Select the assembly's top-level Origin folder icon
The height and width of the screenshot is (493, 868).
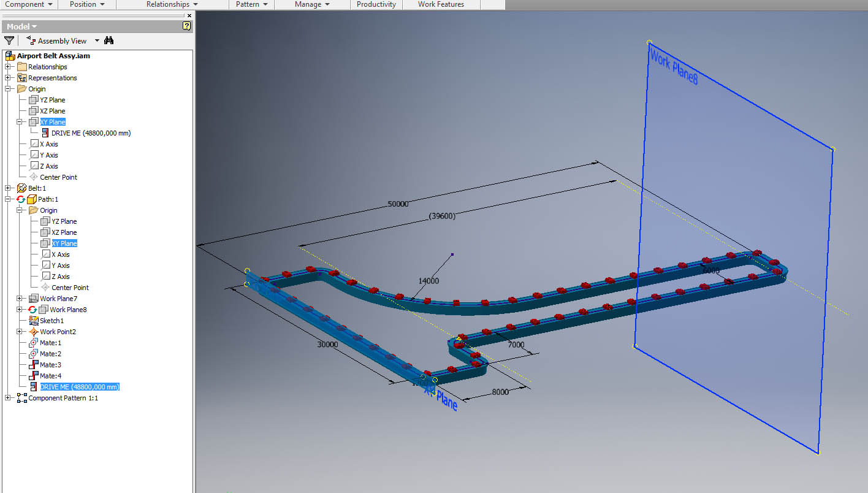pos(22,89)
